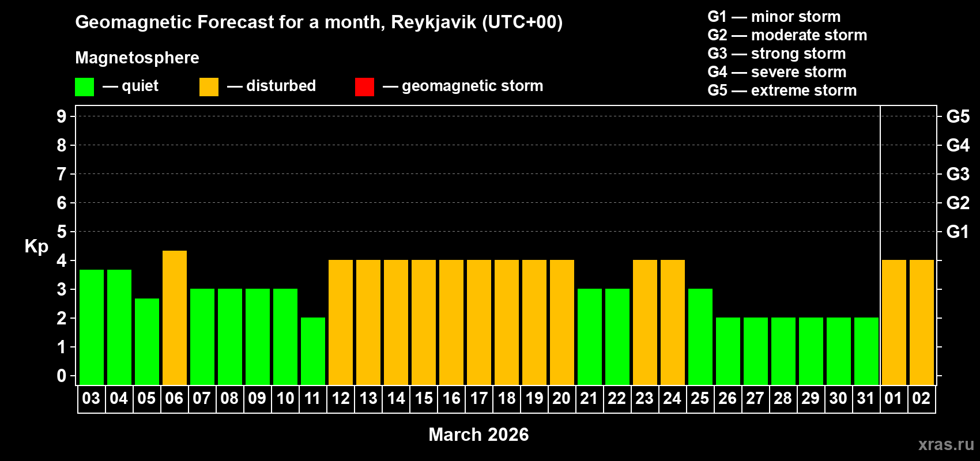Click the Kp value 5 on the left axis
The height and width of the screenshot is (461, 980).
62,232
